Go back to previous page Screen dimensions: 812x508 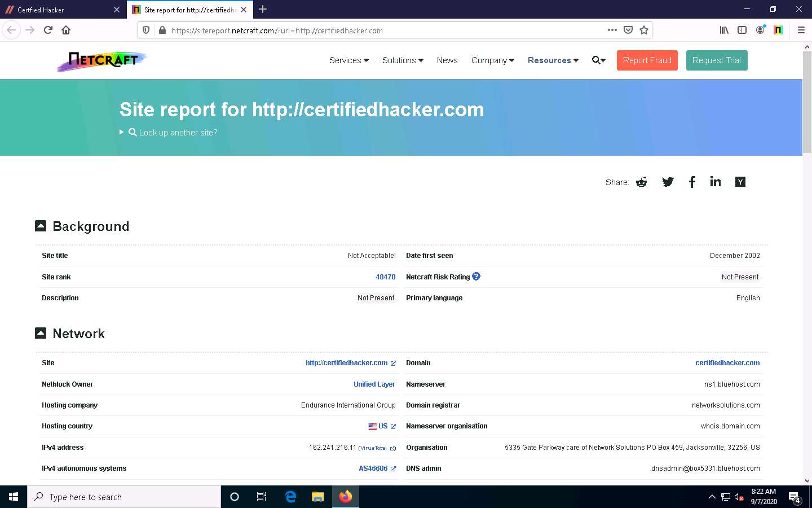click(11, 30)
